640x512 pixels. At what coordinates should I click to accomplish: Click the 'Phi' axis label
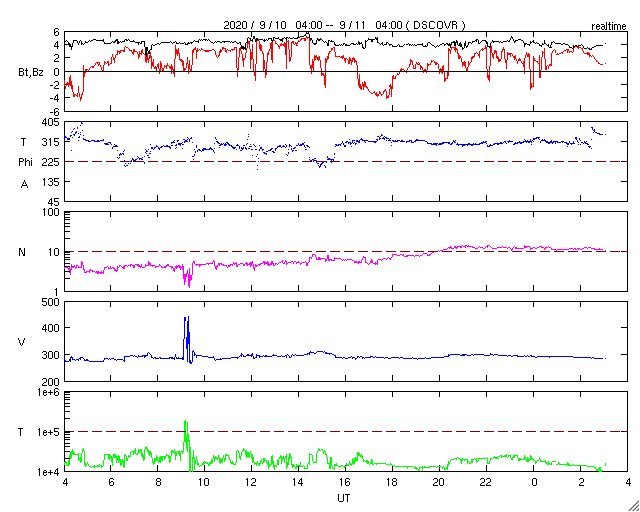pyautogui.click(x=25, y=162)
